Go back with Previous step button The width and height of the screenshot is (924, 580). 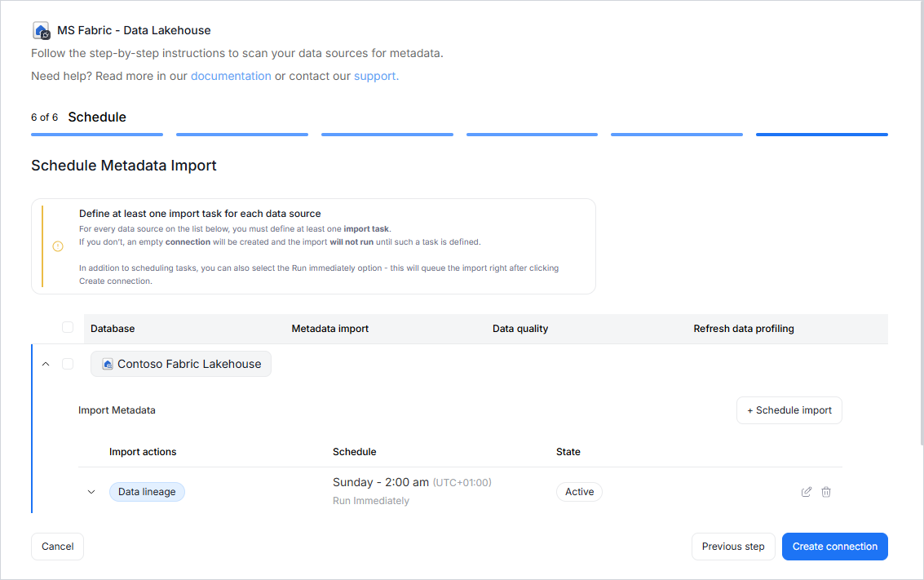click(x=732, y=547)
